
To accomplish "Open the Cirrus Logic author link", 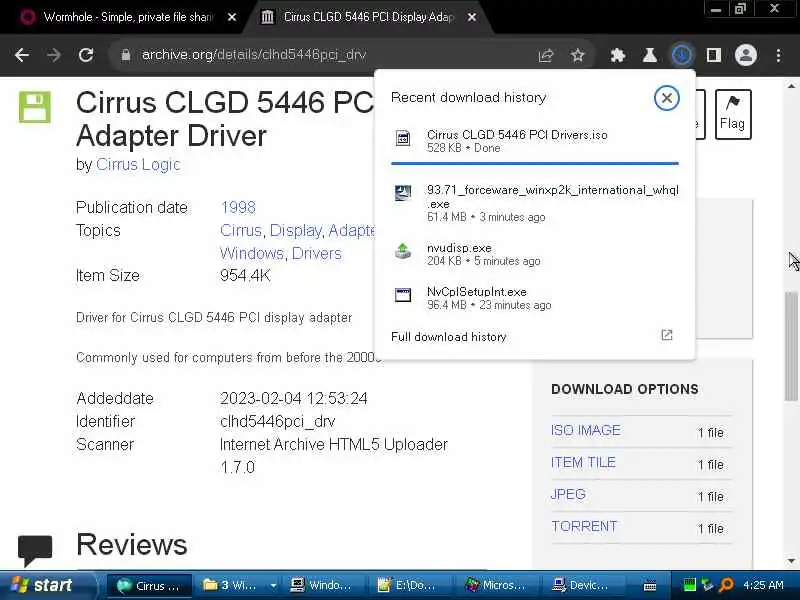I will click(138, 164).
